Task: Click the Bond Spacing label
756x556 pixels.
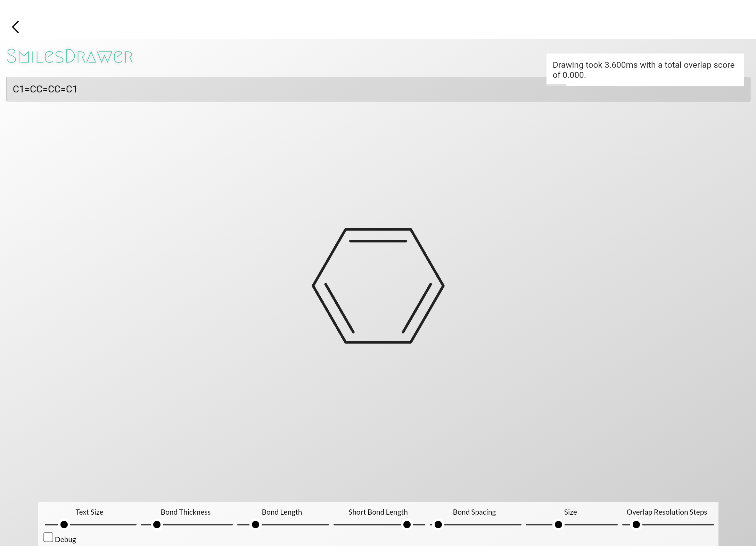Action: (474, 512)
